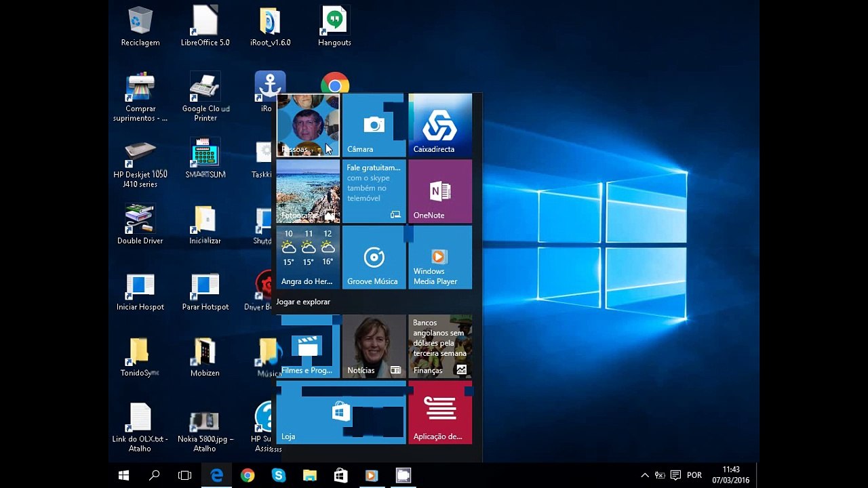Select the iRoot_v1.6.0 desktop icon

pyautogui.click(x=270, y=27)
